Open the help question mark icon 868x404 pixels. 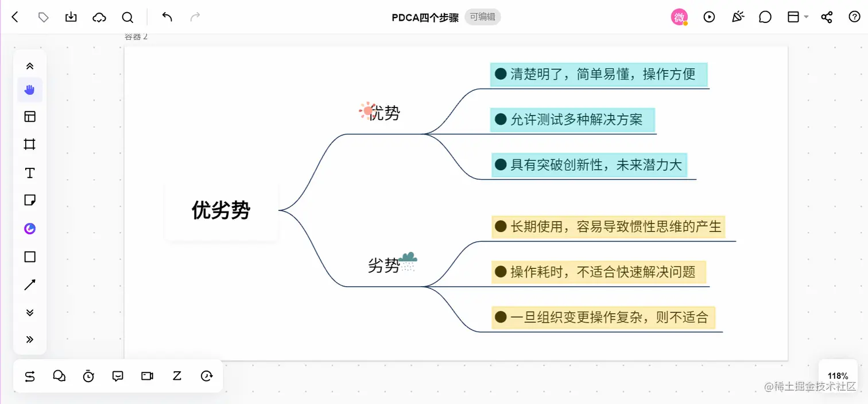tap(854, 17)
